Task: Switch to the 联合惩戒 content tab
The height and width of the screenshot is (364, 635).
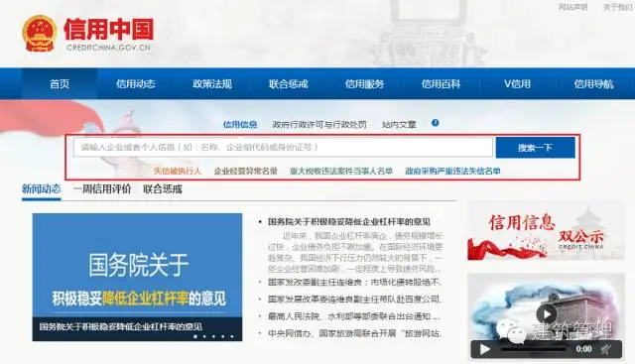Action: pos(163,188)
